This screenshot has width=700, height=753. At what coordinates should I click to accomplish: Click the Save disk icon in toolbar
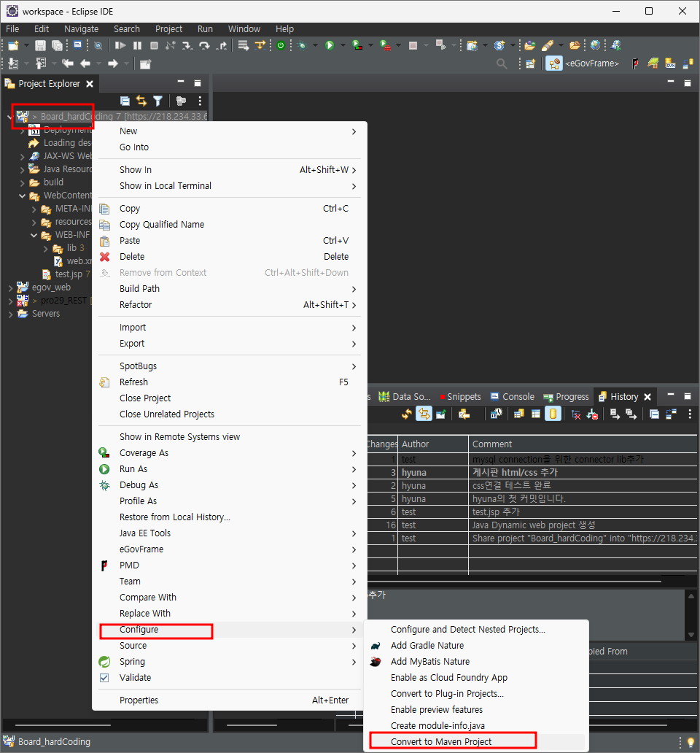[40, 46]
